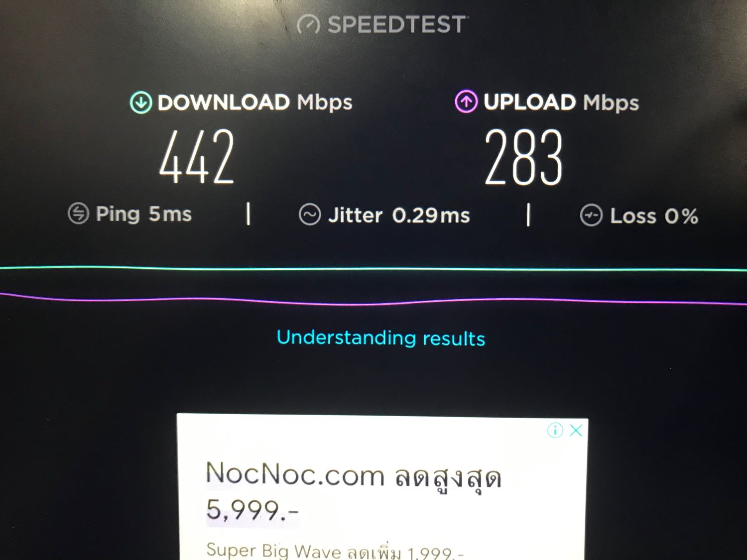Click the Loss 0% reading
The height and width of the screenshot is (560, 747).
click(x=654, y=216)
